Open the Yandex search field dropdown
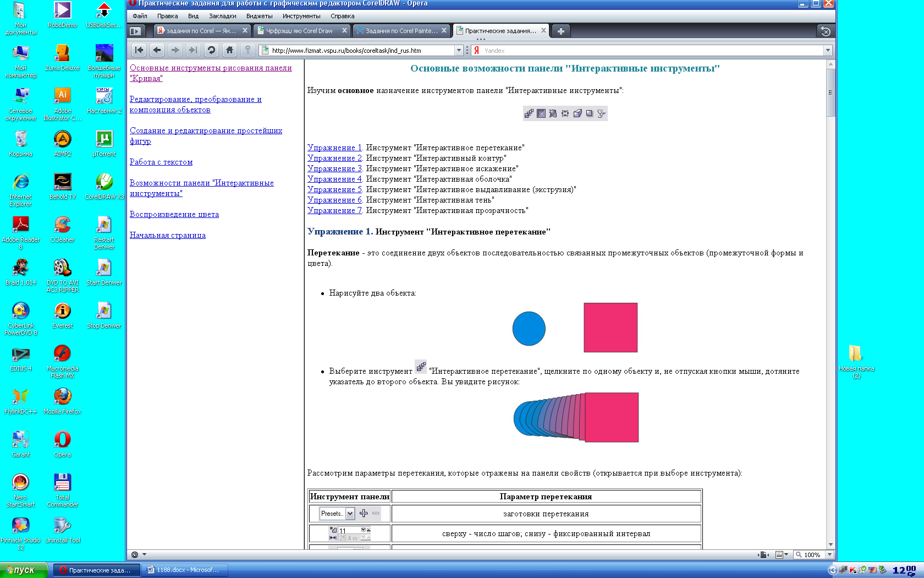Screen dimensions: 924x578 pyautogui.click(x=828, y=50)
